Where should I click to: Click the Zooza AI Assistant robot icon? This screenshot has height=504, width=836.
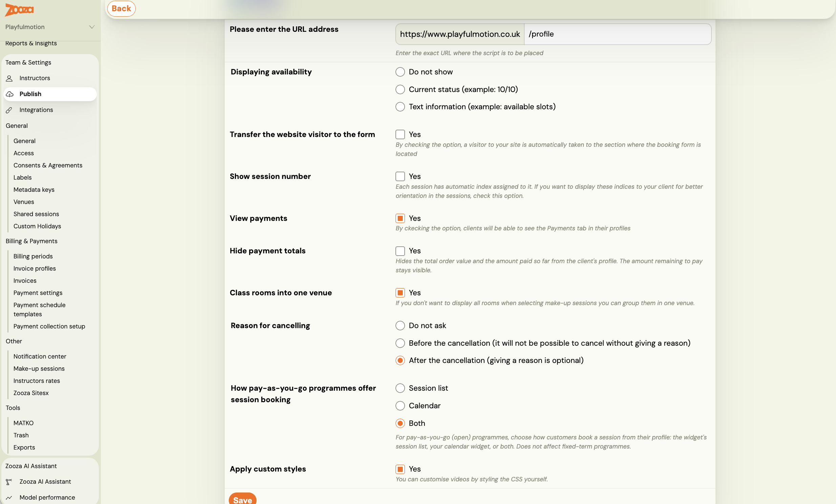(9, 482)
